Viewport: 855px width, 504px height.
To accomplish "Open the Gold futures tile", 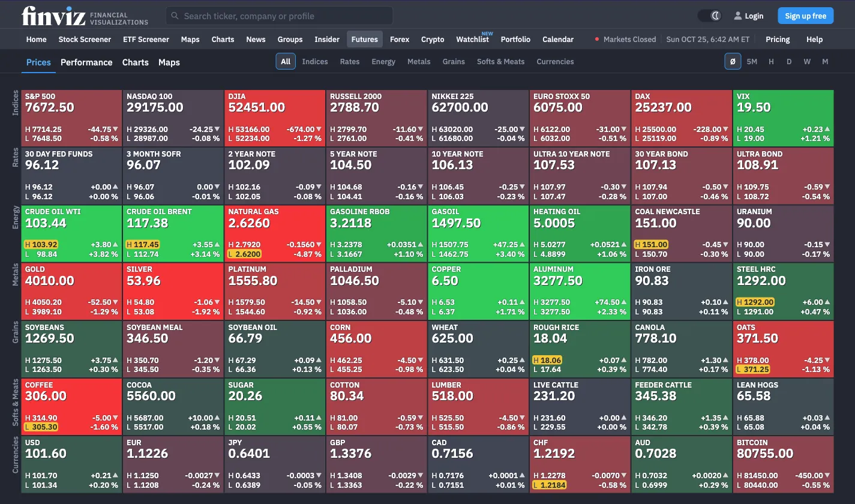I will pyautogui.click(x=71, y=291).
